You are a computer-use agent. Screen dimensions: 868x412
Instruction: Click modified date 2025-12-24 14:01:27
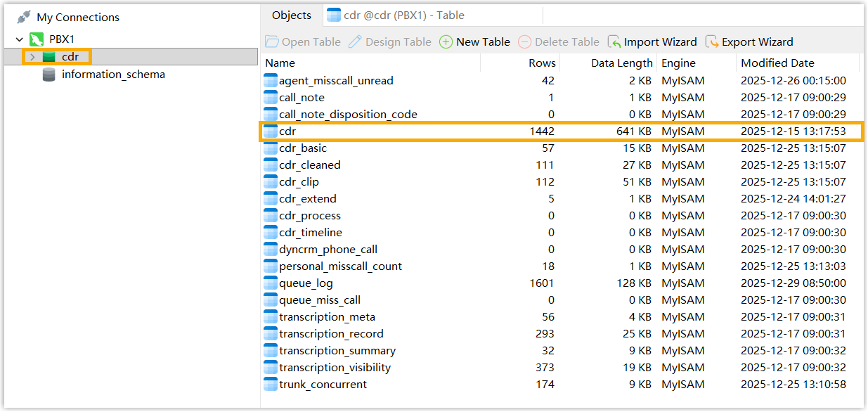point(793,199)
